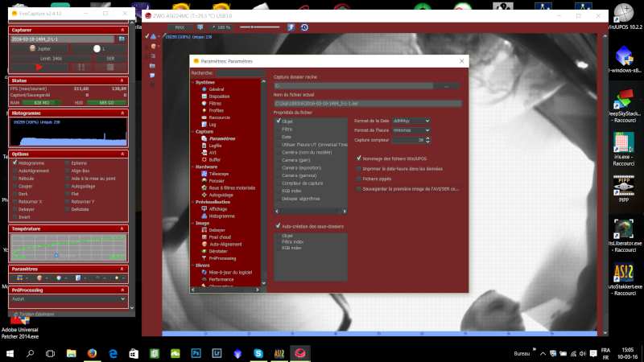The height and width of the screenshot is (362, 644).
Task: Open File Explorer from the taskbar
Action: (x=71, y=353)
